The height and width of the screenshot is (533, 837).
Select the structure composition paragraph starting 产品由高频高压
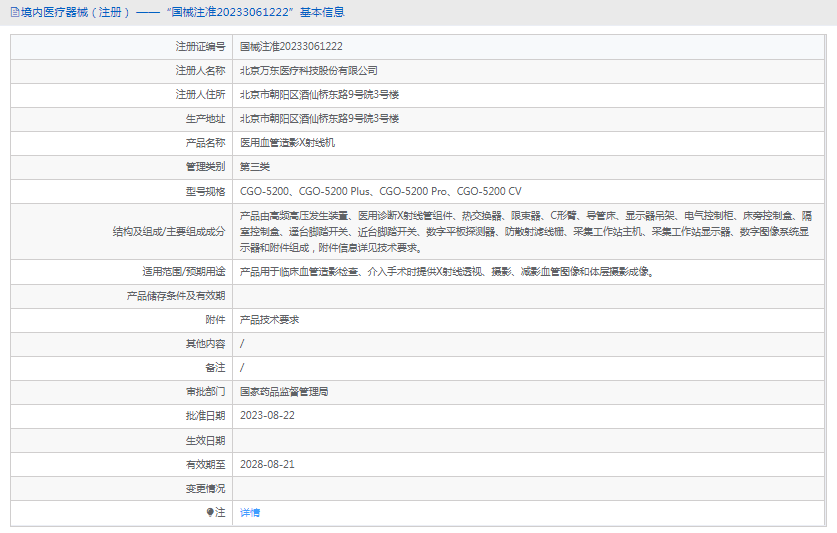(x=526, y=232)
